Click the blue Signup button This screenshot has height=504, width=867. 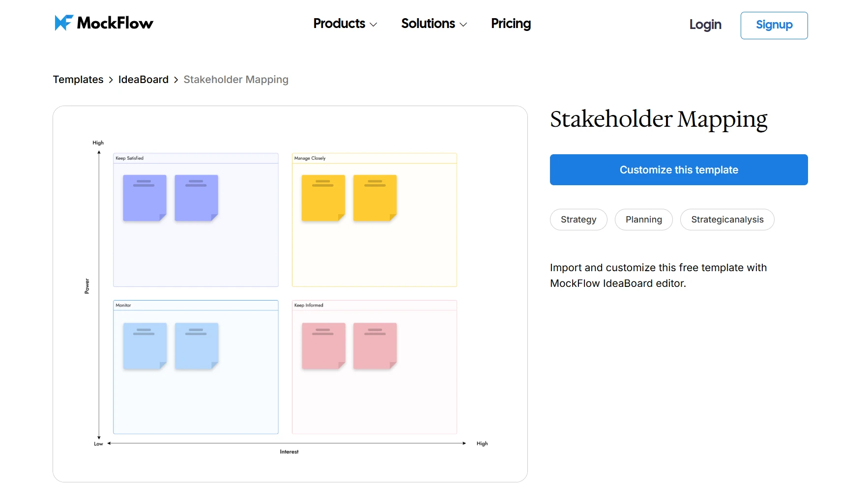coord(774,25)
